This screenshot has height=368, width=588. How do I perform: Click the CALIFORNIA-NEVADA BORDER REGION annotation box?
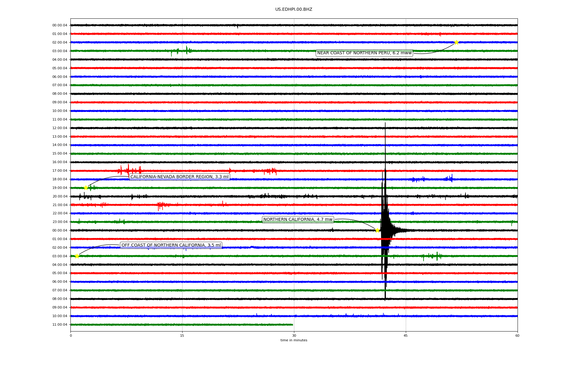tap(179, 177)
